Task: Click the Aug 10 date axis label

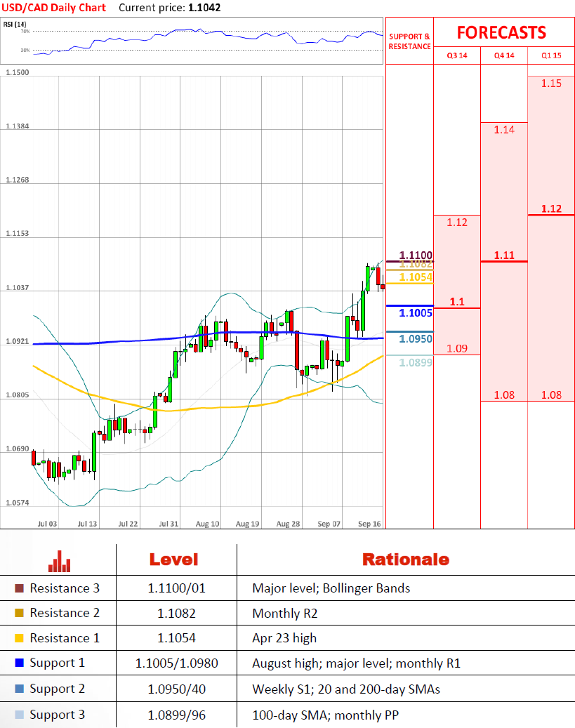Action: click(x=207, y=524)
